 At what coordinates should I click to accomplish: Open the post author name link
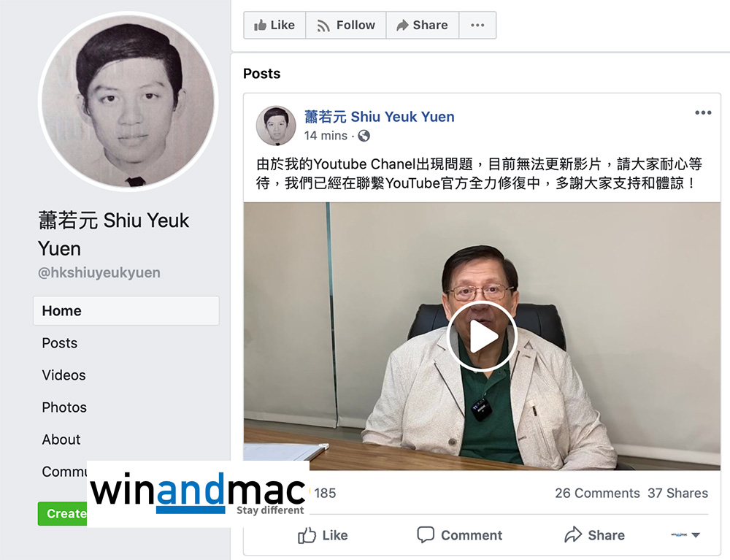coord(380,116)
